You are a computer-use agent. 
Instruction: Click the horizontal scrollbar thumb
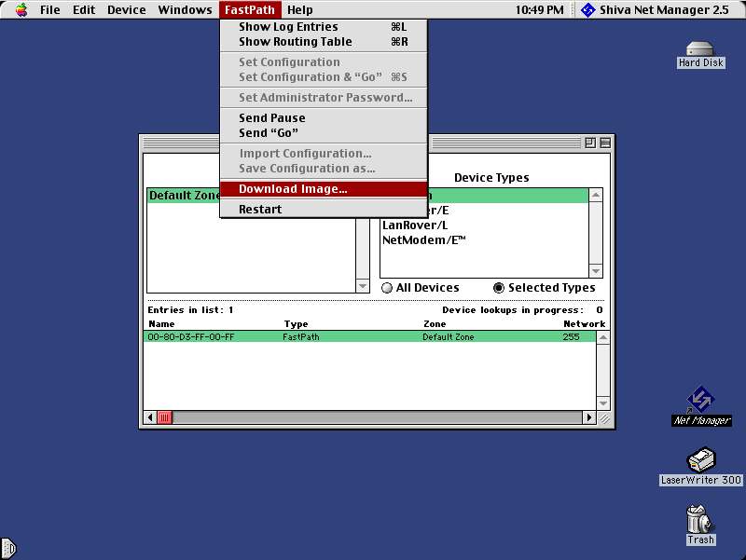[x=164, y=418]
